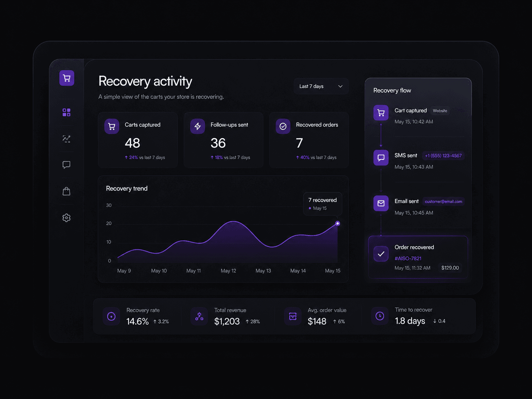This screenshot has width=532, height=399.
Task: Click the Time to recover clock icon
Action: click(x=380, y=316)
